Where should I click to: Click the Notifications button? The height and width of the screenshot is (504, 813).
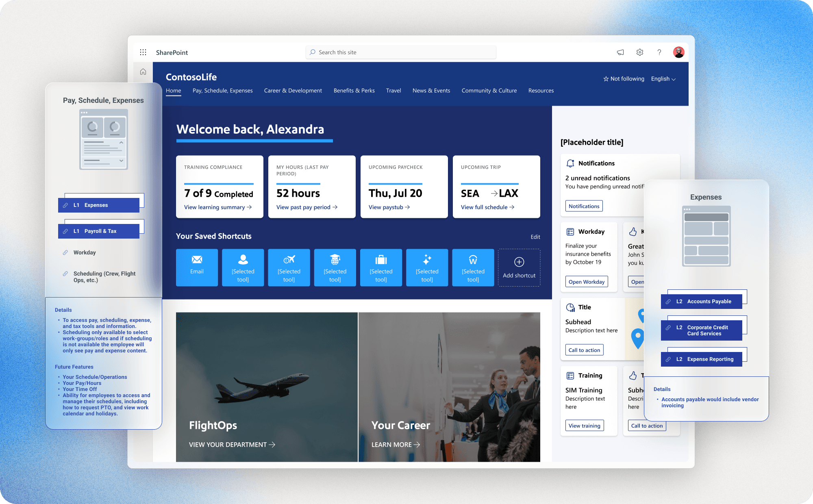(584, 206)
